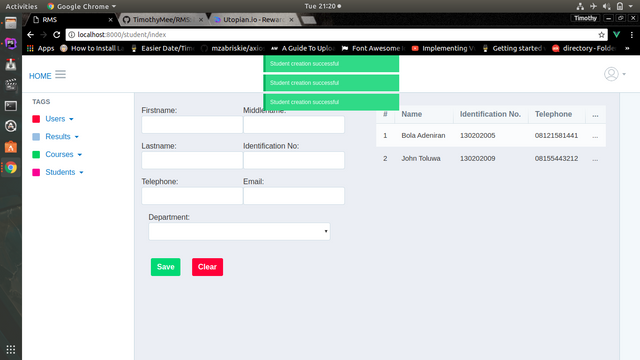Click the site info icon before localhost

pos(71,35)
